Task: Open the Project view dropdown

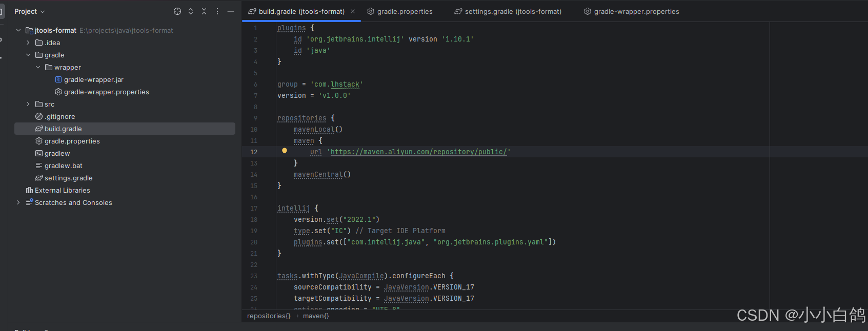Action: 29,11
